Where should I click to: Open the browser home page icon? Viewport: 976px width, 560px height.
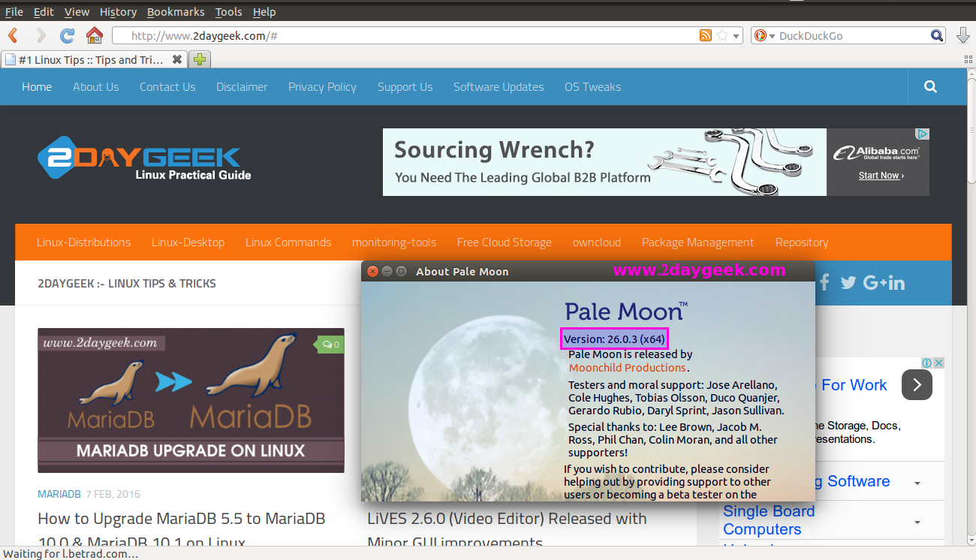click(x=94, y=35)
